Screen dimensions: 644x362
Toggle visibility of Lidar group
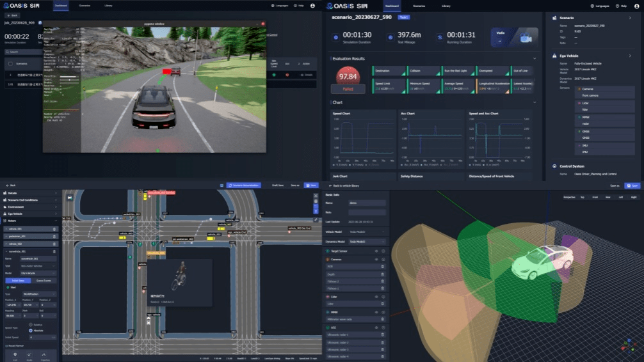(x=376, y=297)
